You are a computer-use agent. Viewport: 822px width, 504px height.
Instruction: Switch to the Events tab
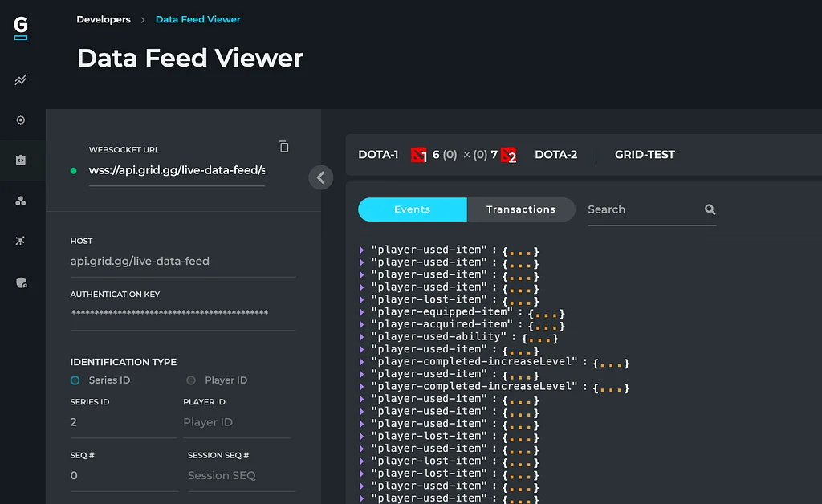[x=412, y=209]
